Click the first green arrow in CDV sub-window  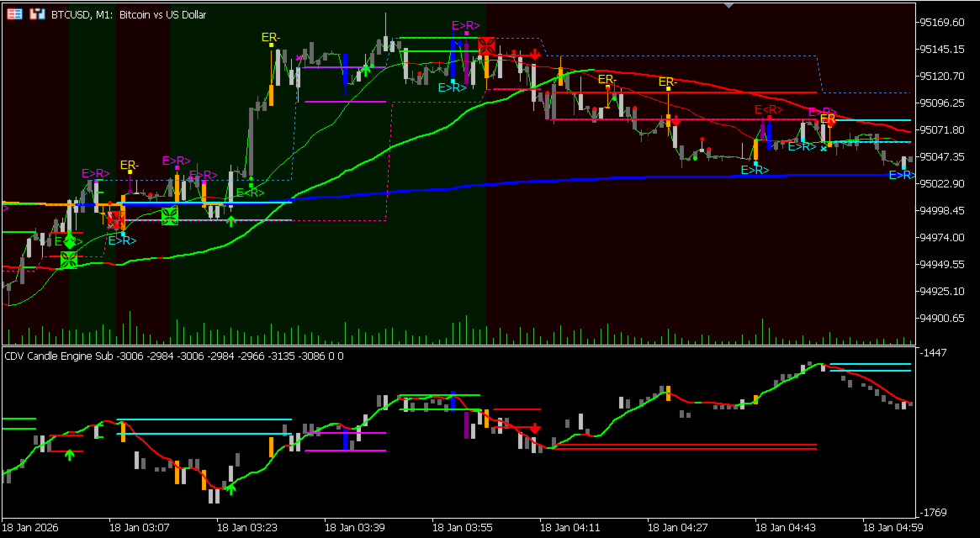pos(69,455)
